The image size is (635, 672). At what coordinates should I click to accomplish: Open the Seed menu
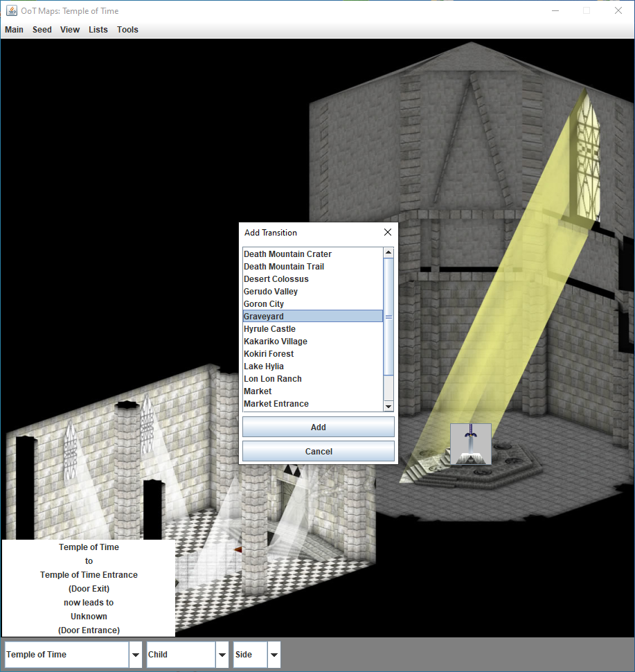pos(42,30)
